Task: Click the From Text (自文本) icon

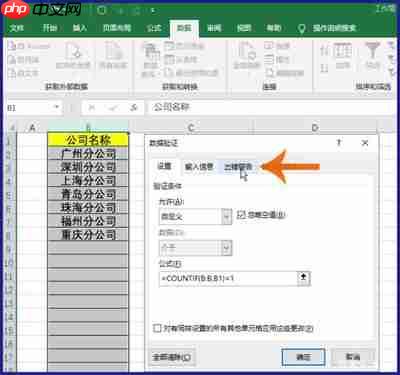Action: pyautogui.click(x=12, y=73)
